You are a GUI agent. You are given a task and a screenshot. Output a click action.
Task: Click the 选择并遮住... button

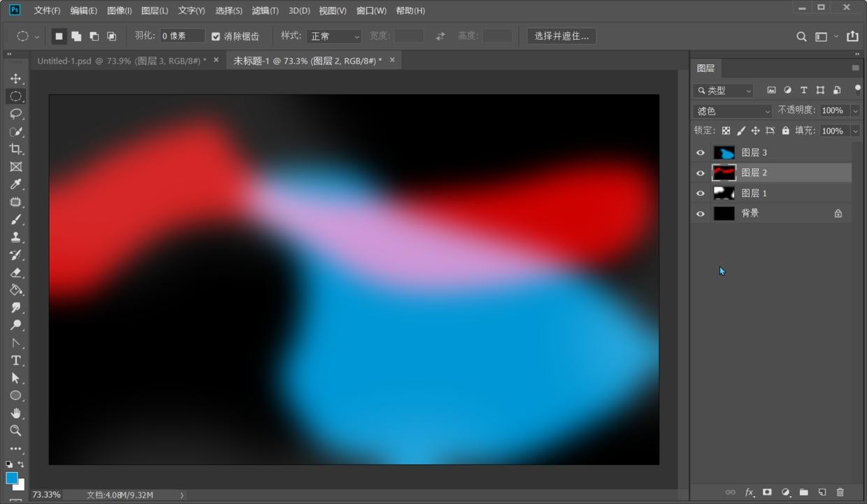pyautogui.click(x=561, y=36)
